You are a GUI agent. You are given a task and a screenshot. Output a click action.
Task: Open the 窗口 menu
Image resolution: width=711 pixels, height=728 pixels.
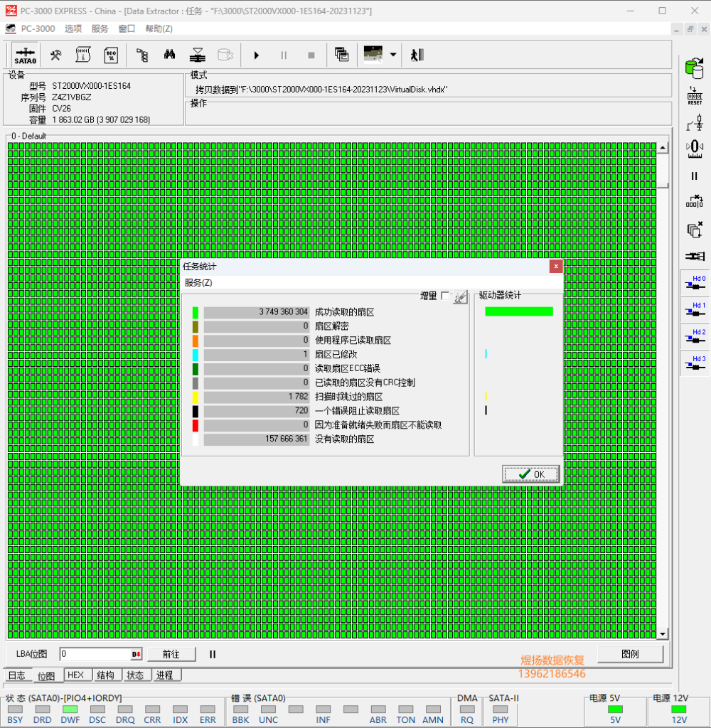pos(127,28)
